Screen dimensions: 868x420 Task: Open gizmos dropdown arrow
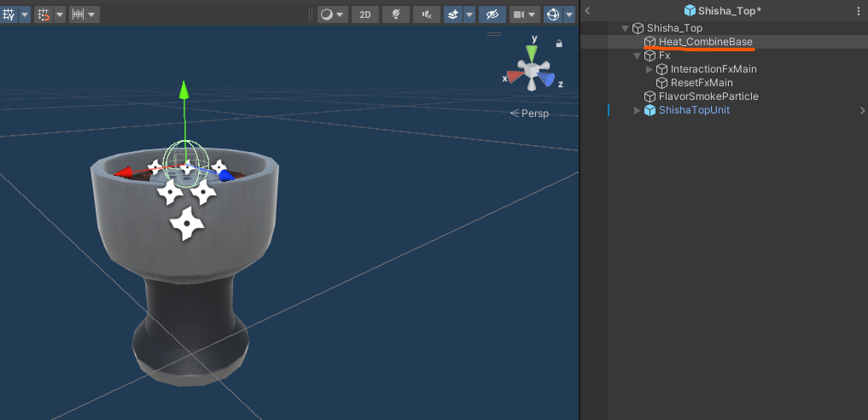[x=569, y=15]
